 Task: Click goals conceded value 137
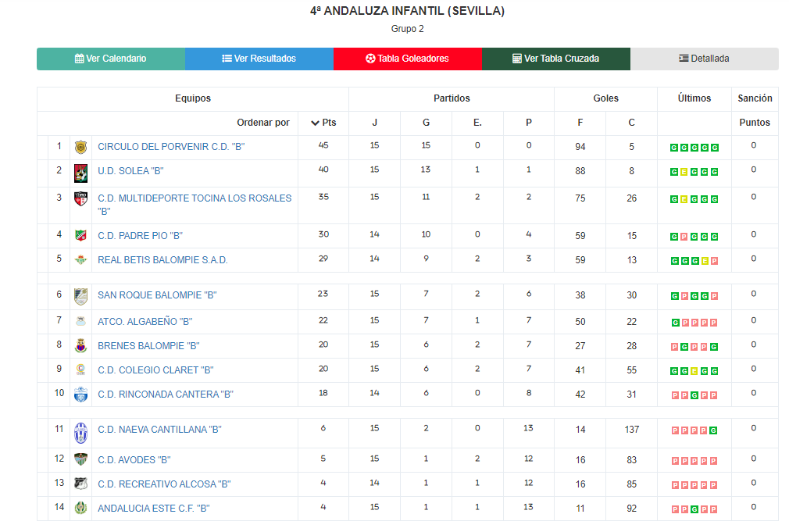point(631,430)
